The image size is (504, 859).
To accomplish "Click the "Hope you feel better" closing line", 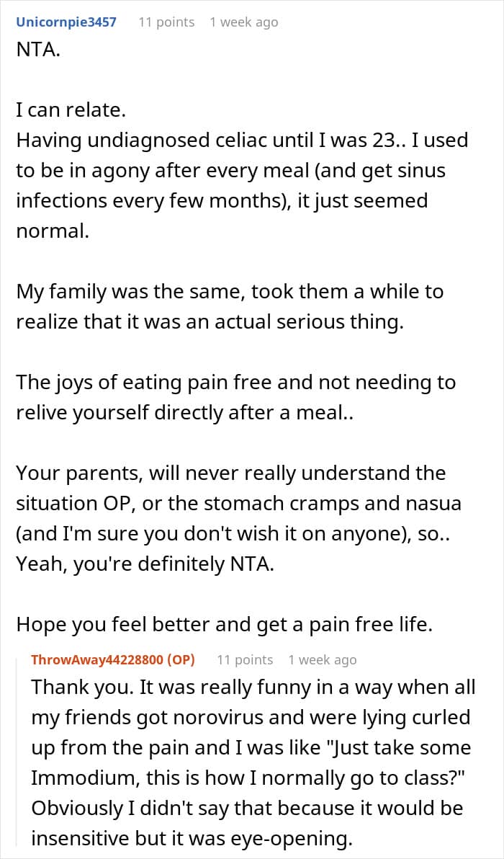I will (x=225, y=625).
